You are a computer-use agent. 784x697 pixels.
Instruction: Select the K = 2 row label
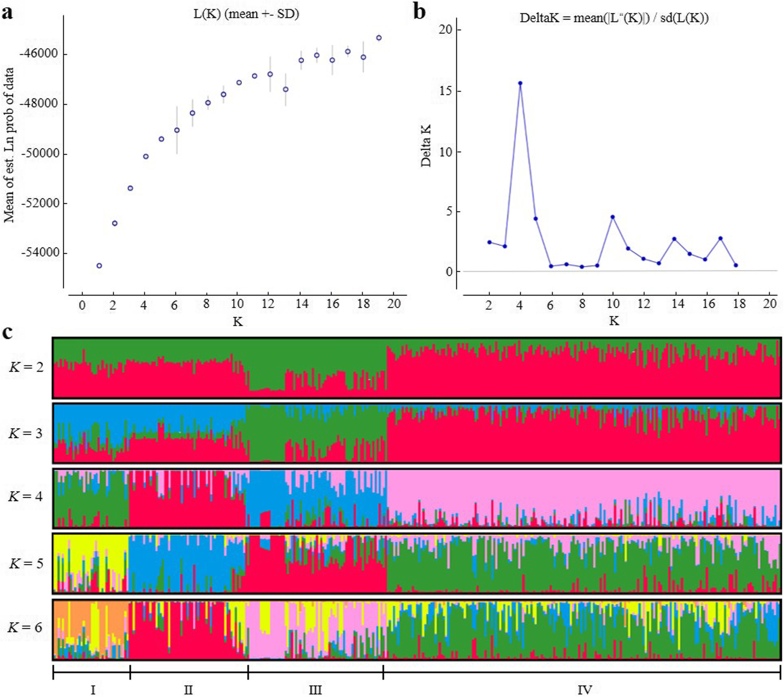click(x=26, y=367)
